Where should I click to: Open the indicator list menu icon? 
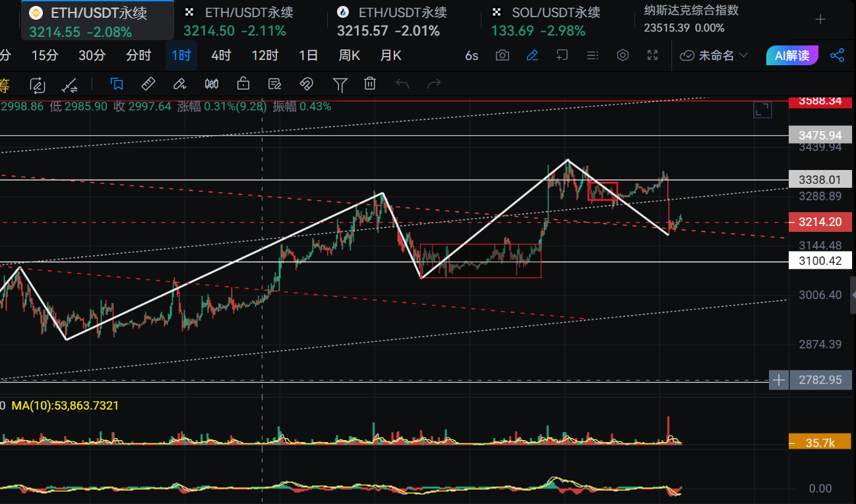[592, 55]
